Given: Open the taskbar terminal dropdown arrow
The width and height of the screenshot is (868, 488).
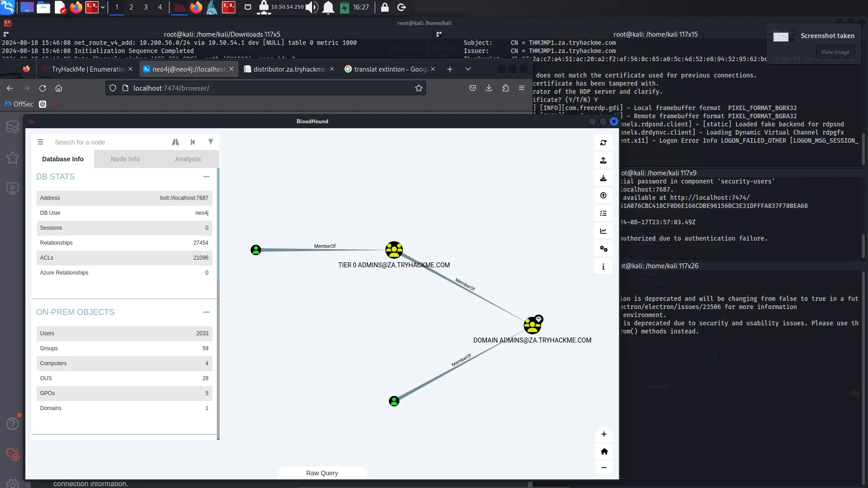Looking at the screenshot, I should click(103, 7).
